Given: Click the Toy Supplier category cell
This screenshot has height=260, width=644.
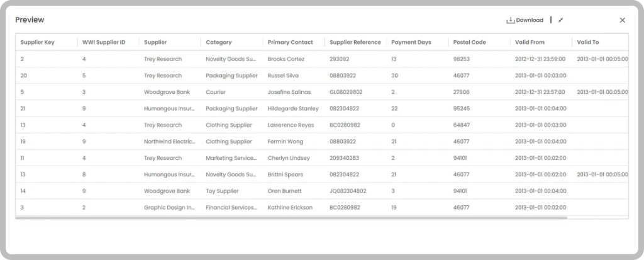Looking at the screenshot, I should [222, 191].
